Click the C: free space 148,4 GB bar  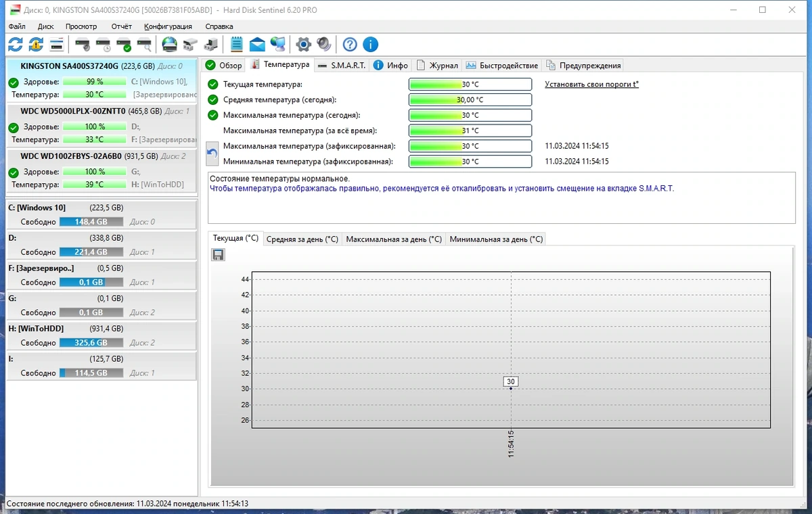tap(91, 222)
